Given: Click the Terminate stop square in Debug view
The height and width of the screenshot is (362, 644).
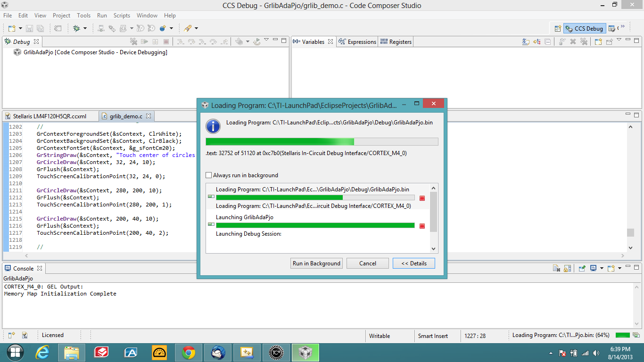Looking at the screenshot, I should pyautogui.click(x=165, y=41).
